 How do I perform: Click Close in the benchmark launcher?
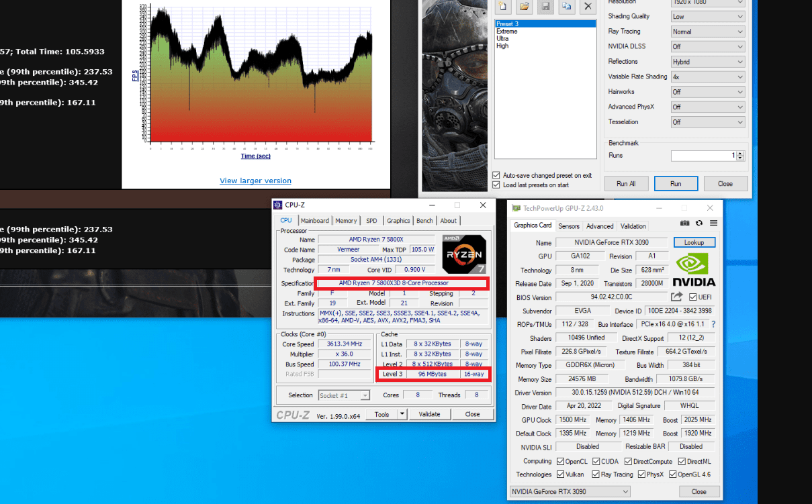(725, 183)
